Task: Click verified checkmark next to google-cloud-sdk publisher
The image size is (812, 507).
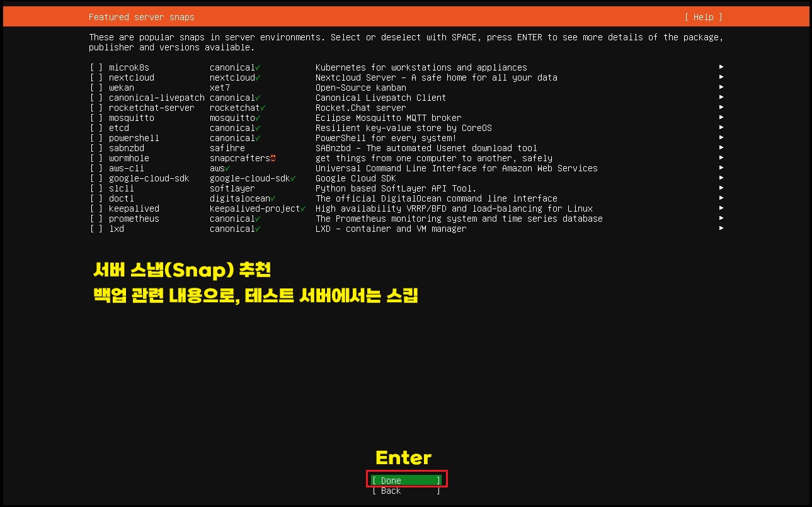Action: [294, 178]
